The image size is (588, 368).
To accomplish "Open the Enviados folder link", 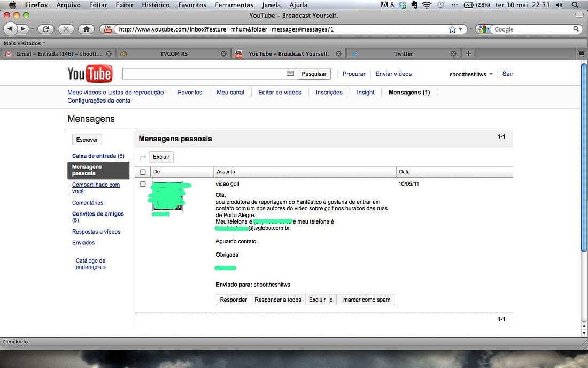I will point(83,243).
